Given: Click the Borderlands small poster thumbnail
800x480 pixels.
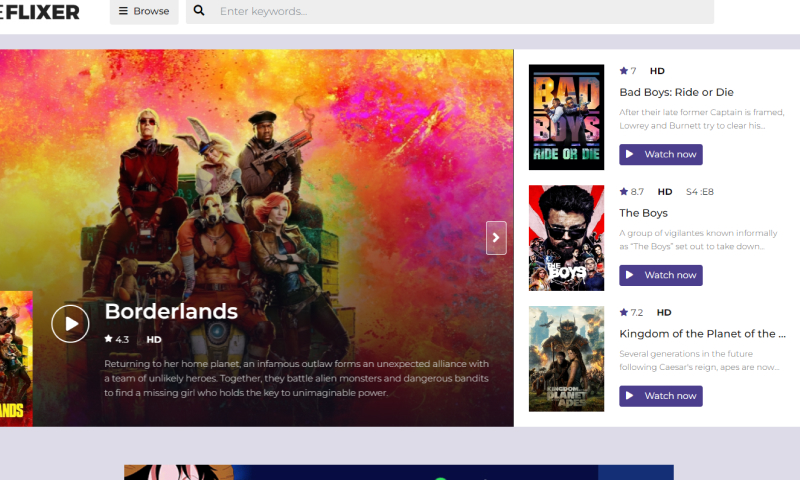Looking at the screenshot, I should 16,359.
